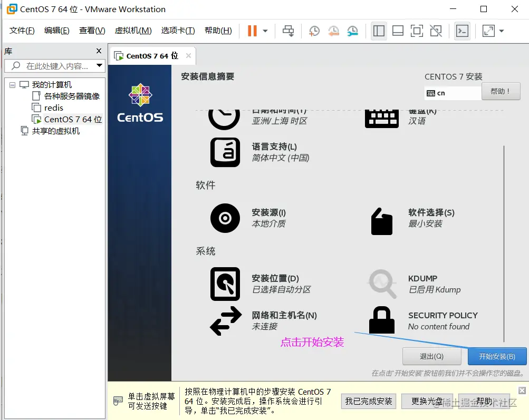Click the 开始安装 button
This screenshot has height=420, width=529.
(496, 356)
